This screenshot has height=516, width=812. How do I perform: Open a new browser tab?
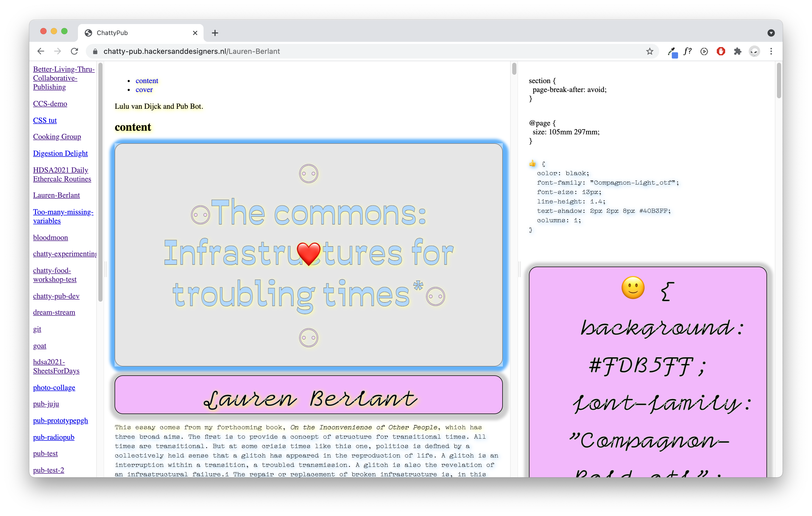215,33
